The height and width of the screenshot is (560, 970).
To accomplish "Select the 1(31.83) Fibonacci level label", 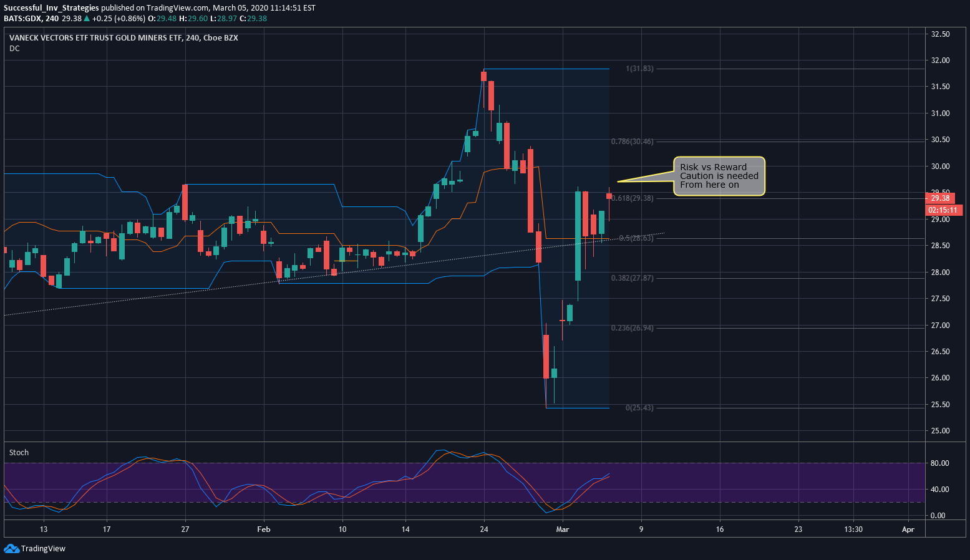I will click(x=639, y=69).
